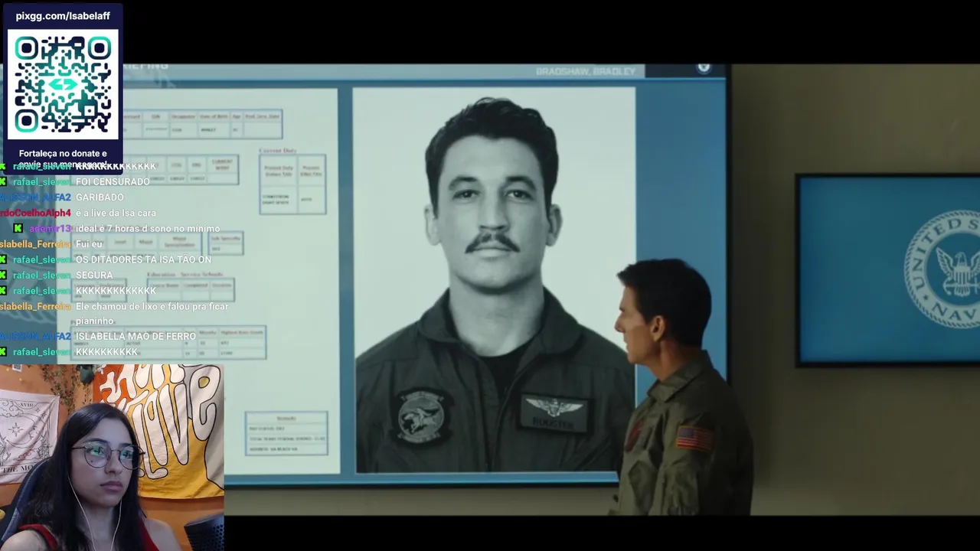Open the pixgg.com/Isabelaff link text

pos(63,15)
